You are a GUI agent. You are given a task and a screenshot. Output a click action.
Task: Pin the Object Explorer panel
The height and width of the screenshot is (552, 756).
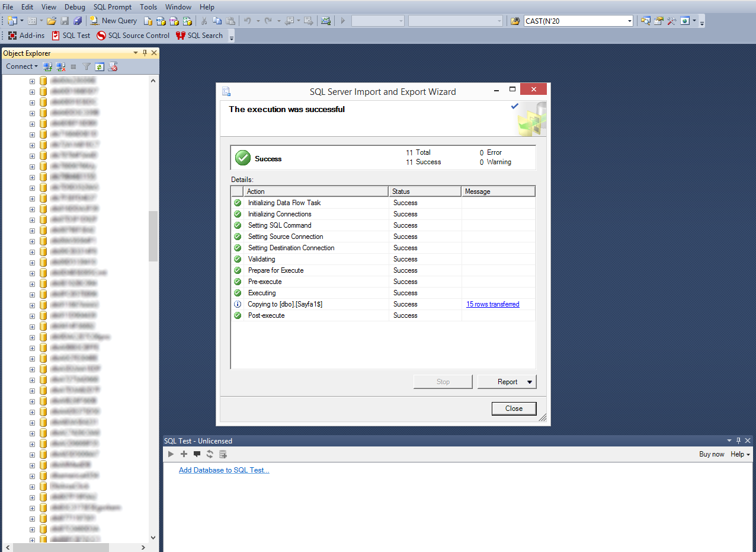(145, 53)
